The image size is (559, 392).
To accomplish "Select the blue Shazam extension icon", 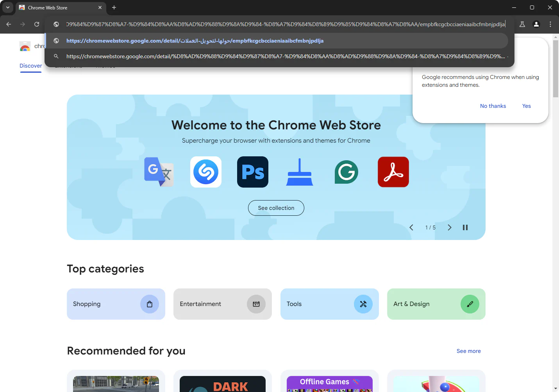I will [206, 172].
